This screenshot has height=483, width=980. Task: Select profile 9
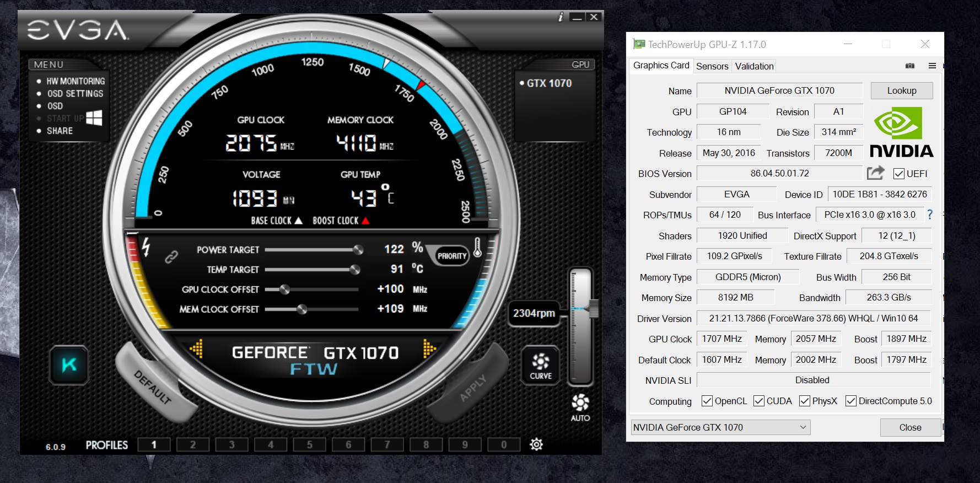465,444
